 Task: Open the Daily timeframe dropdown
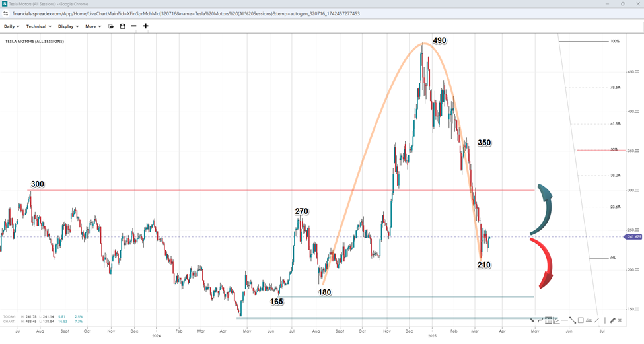(x=11, y=26)
